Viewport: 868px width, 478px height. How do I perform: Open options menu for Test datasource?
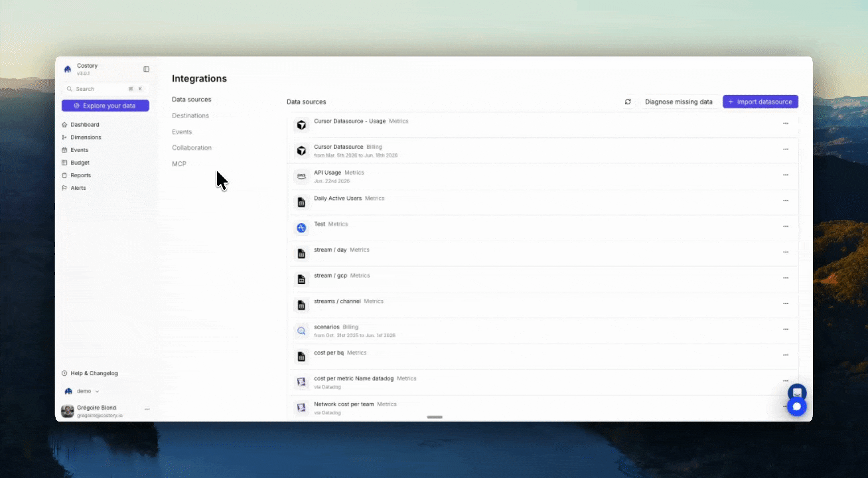click(x=786, y=226)
